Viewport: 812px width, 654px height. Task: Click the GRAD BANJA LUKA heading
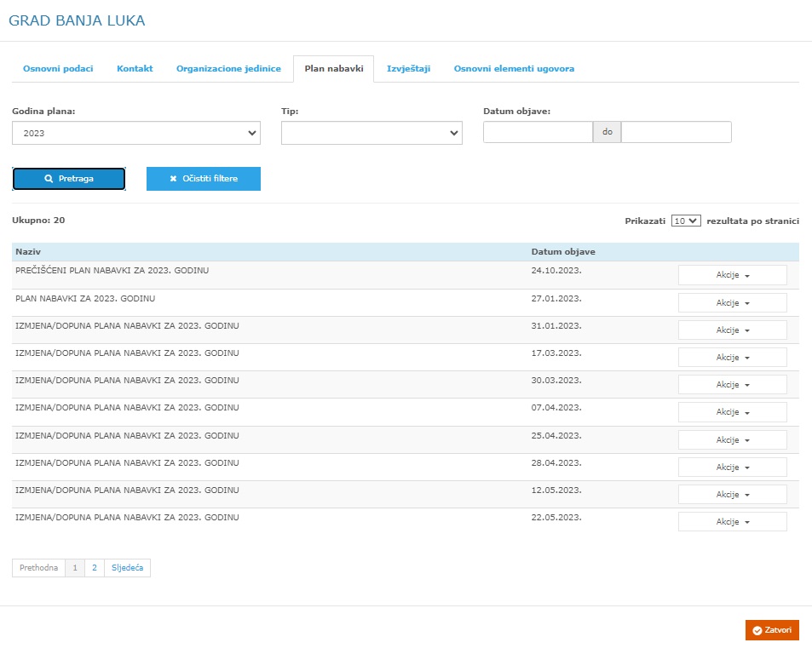pyautogui.click(x=77, y=20)
